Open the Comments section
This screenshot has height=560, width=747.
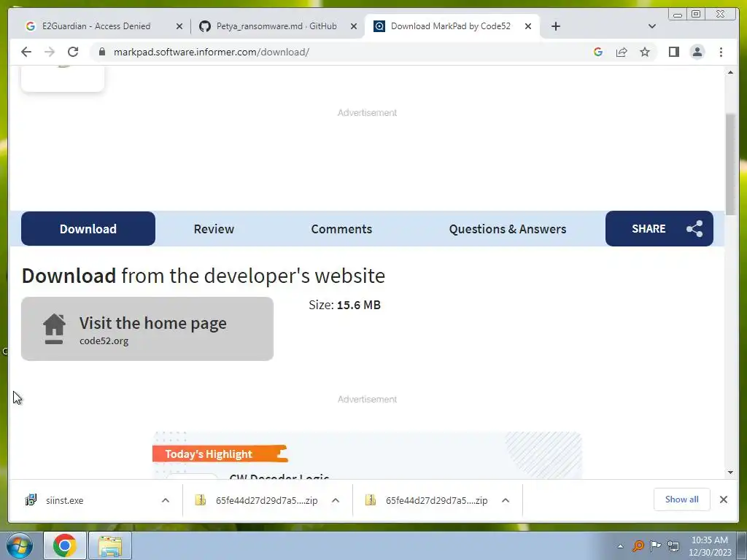click(341, 229)
